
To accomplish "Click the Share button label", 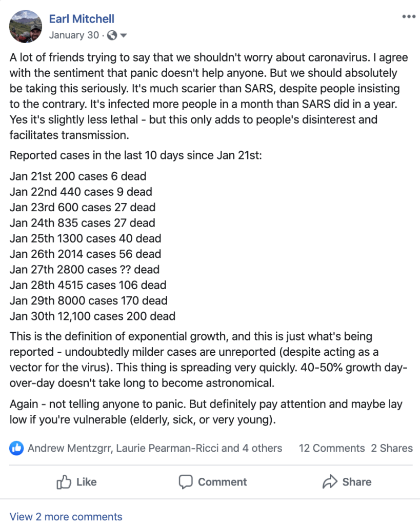I will [357, 482].
